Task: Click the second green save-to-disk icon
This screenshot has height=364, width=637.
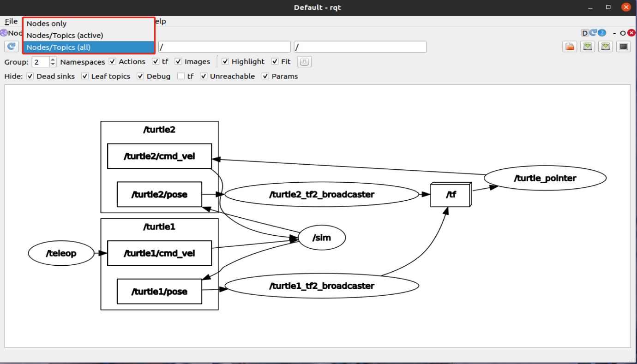Action: (606, 47)
